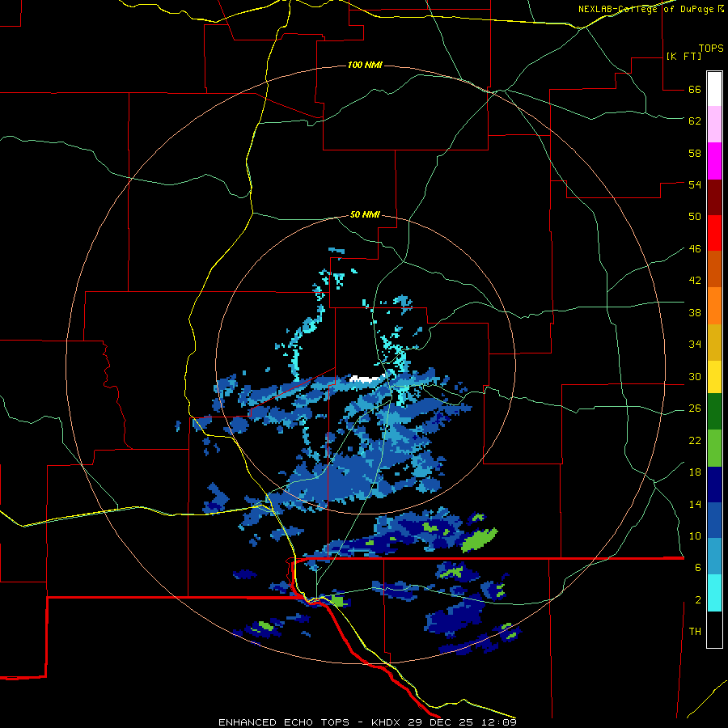Click the white echo patch near radar center
728x728 pixels.
[x=366, y=379]
